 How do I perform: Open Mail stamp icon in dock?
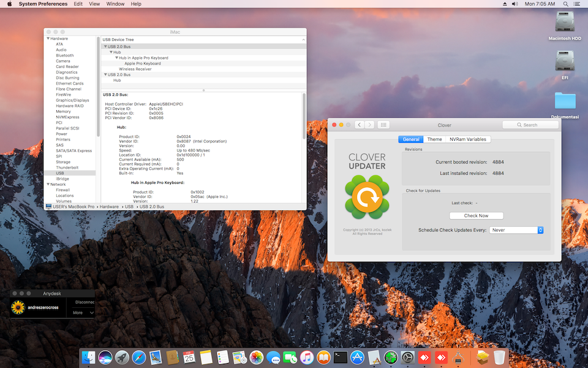tap(156, 358)
